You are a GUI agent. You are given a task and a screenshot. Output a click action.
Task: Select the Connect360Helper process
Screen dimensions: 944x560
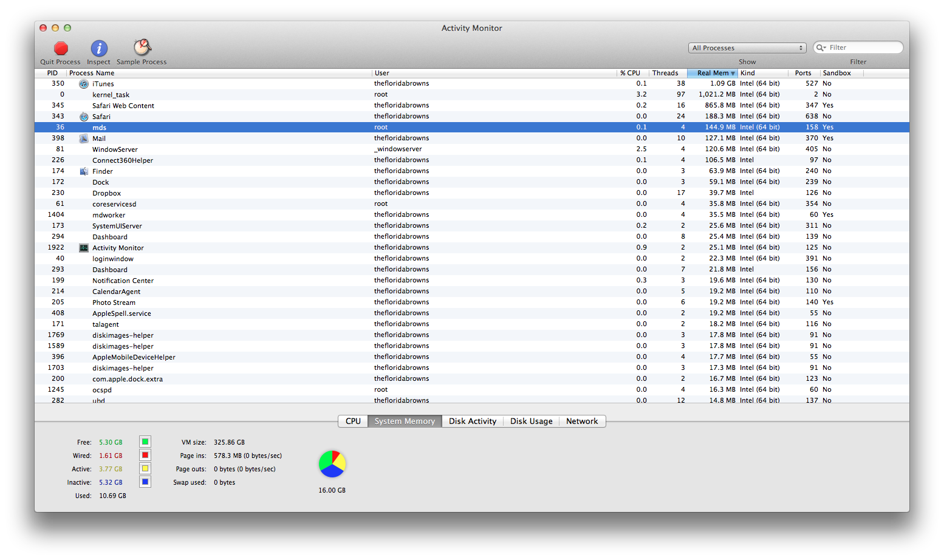[x=472, y=160]
